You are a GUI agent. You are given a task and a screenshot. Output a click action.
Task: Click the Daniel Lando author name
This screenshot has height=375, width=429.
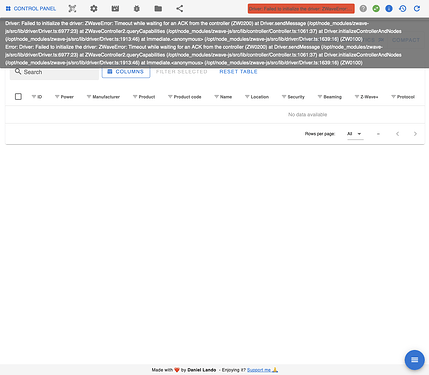pos(202,370)
